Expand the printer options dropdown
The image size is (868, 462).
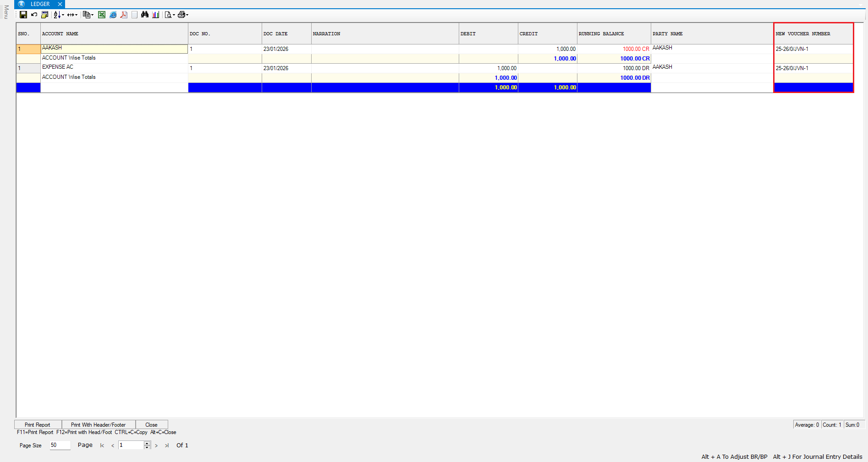point(187,15)
